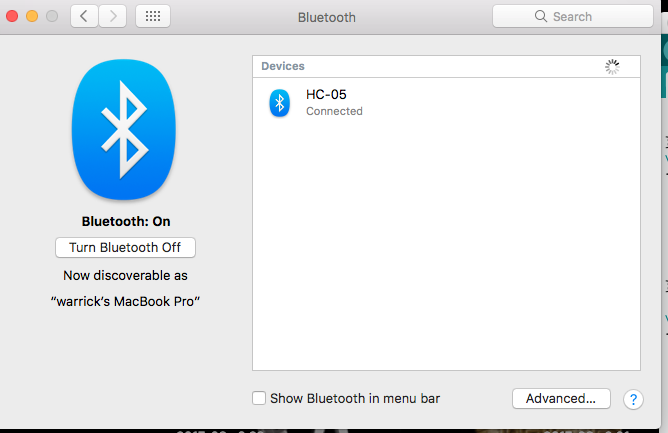The height and width of the screenshot is (433, 668).
Task: Open Advanced Bluetooth options
Action: pos(561,398)
